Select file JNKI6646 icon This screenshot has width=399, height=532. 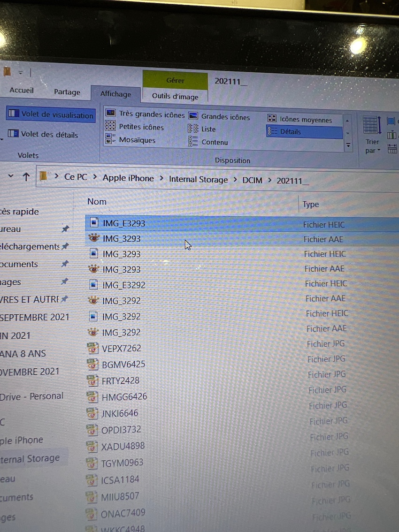(92, 412)
